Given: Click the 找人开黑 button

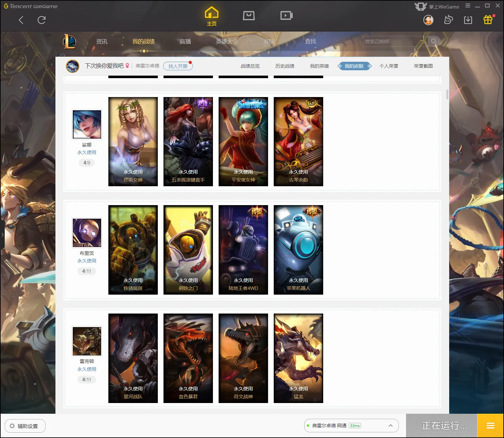Looking at the screenshot, I should (x=178, y=66).
